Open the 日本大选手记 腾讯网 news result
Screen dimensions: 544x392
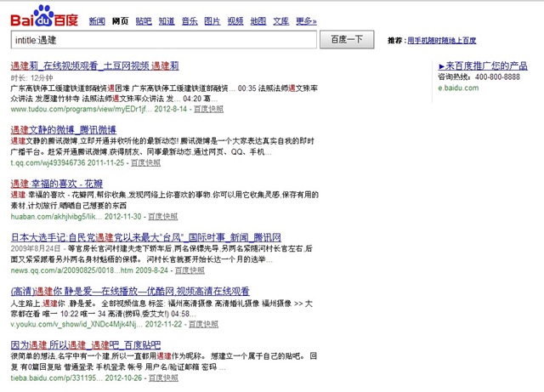(146, 237)
